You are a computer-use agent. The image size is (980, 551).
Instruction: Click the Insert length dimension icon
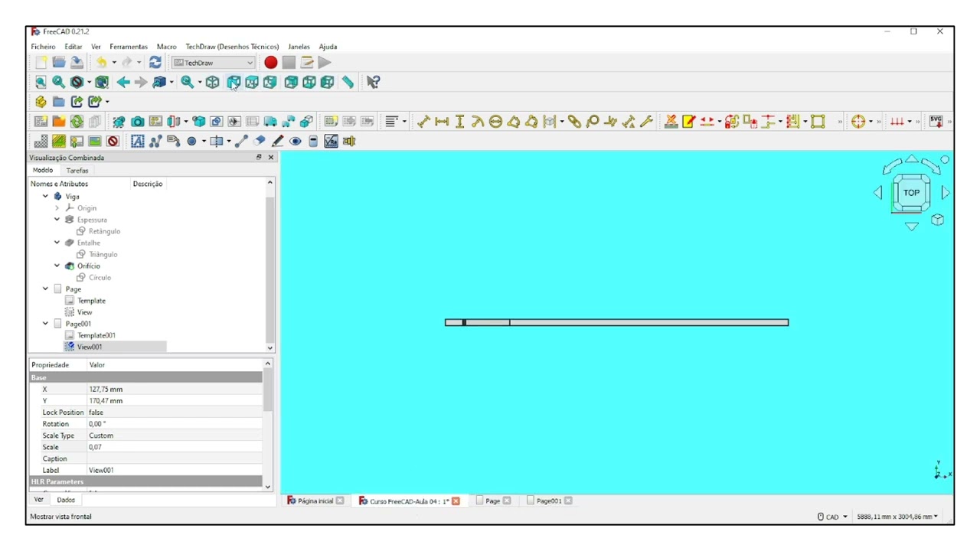click(x=423, y=122)
